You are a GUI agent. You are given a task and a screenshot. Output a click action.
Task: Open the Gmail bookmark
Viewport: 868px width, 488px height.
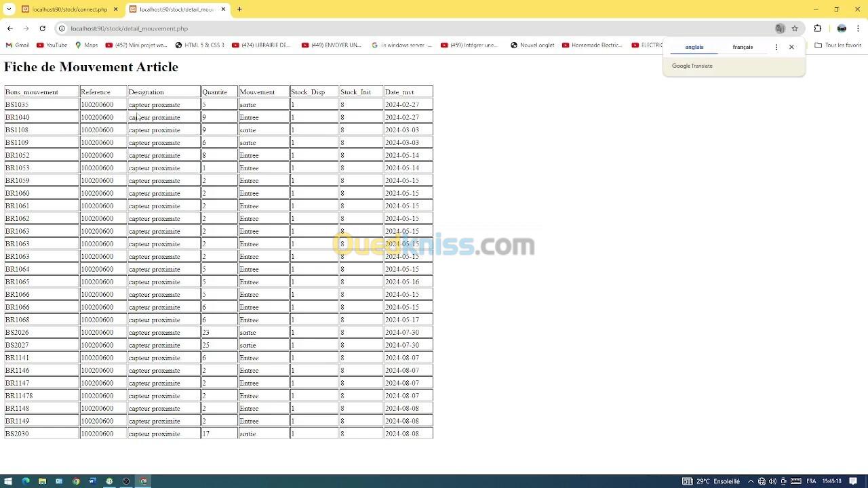pos(18,45)
